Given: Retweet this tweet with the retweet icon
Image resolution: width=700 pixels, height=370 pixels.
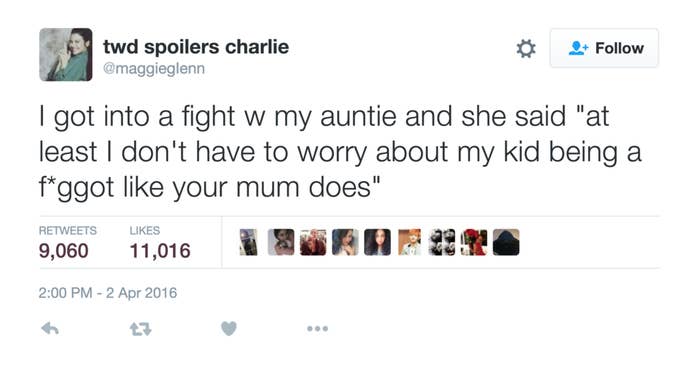Looking at the screenshot, I should pos(141,329).
